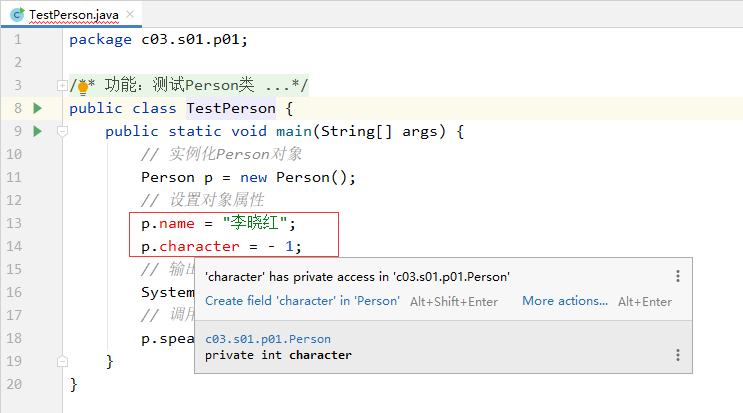Open the documentation section three-dot menu

click(x=678, y=355)
